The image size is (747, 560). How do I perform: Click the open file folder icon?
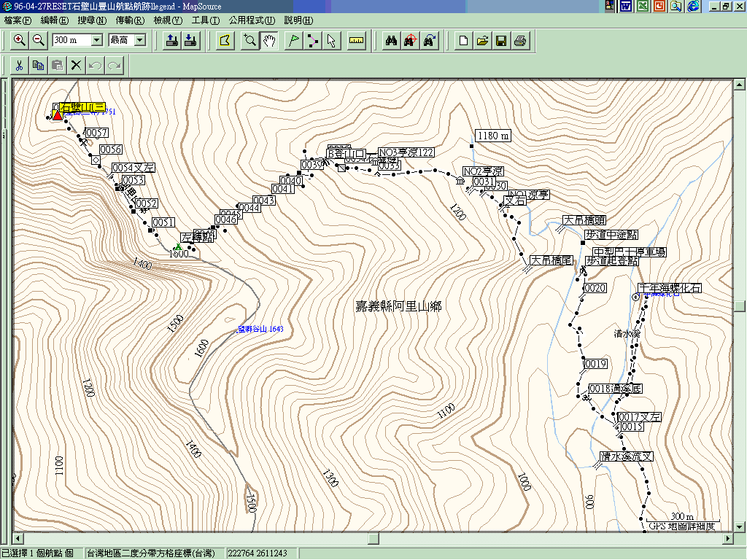pyautogui.click(x=482, y=41)
